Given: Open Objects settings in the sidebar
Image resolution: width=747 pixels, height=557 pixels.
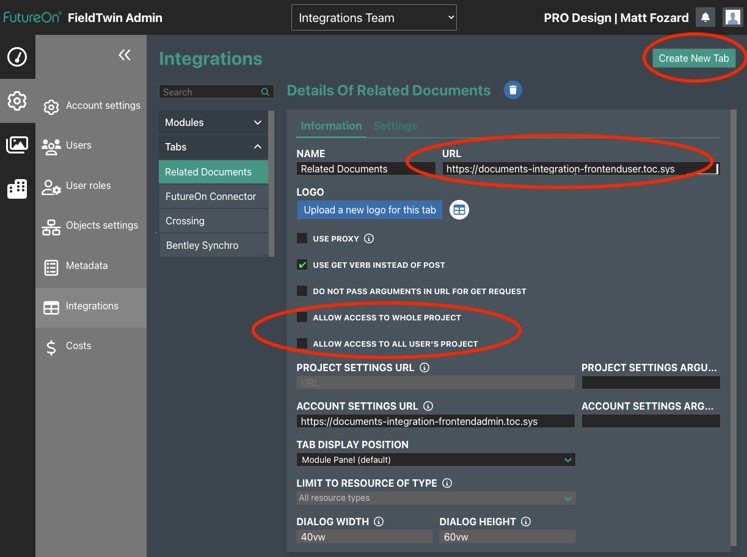Looking at the screenshot, I should (91, 226).
